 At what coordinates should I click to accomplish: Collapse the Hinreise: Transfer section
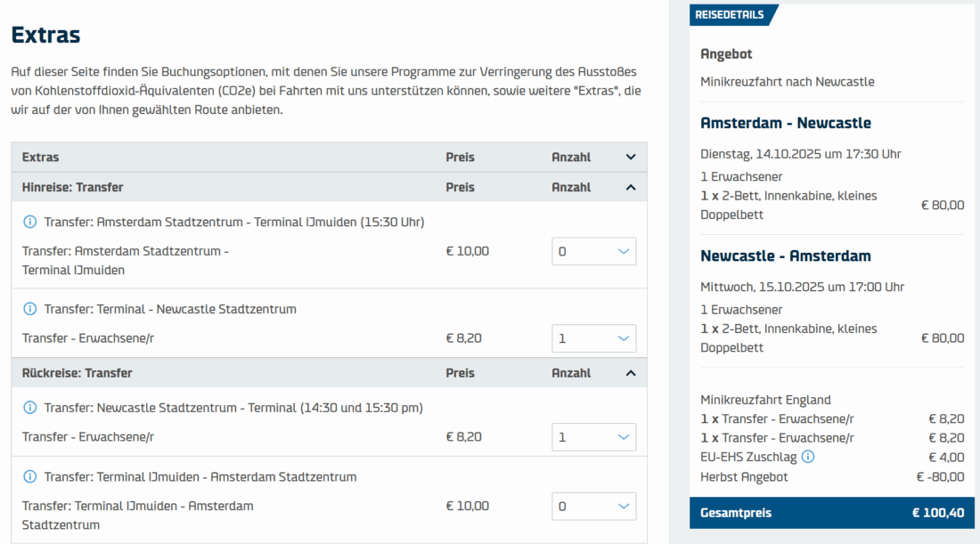click(x=631, y=187)
